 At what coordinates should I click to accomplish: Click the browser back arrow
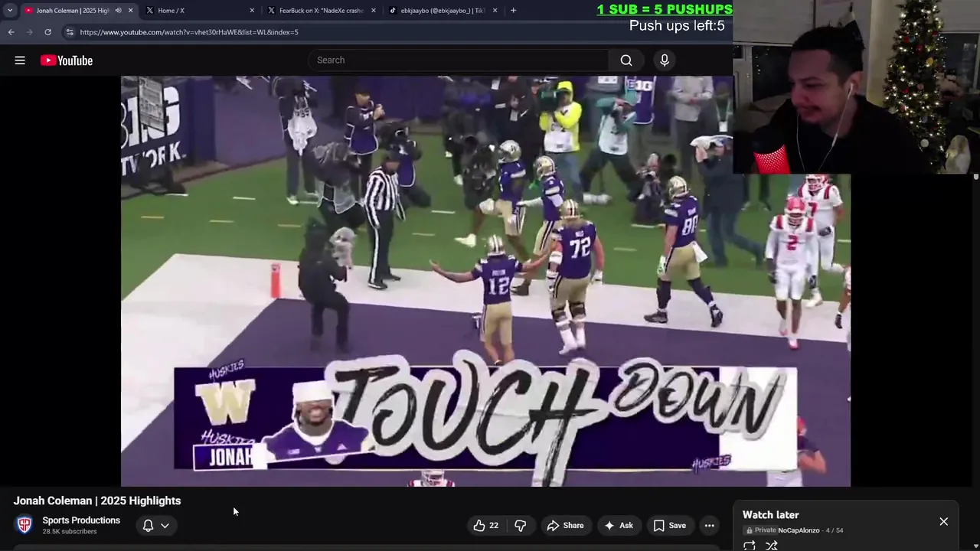[x=11, y=32]
